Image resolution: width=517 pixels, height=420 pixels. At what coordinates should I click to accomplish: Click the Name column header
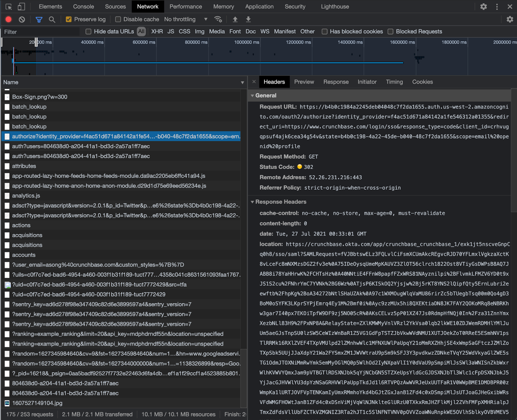click(x=124, y=82)
